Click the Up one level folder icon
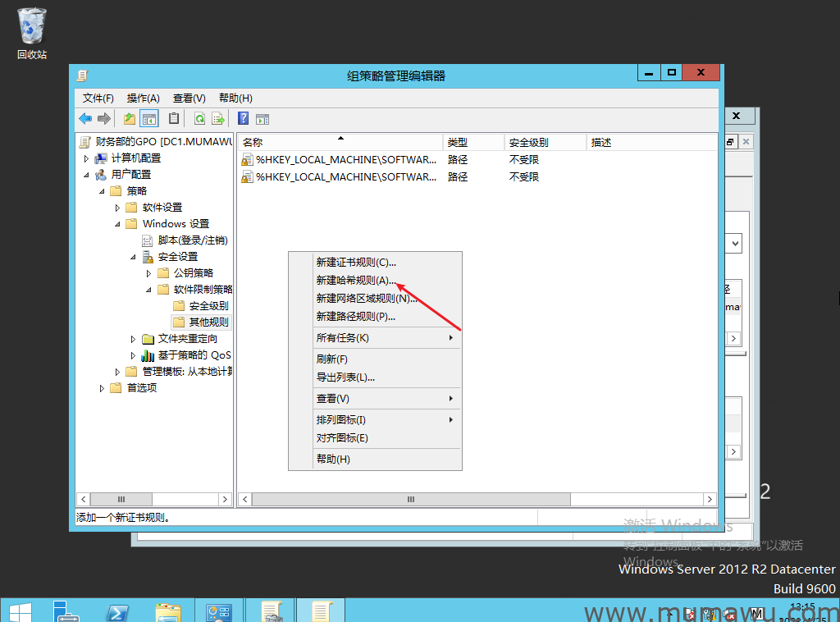 click(130, 118)
